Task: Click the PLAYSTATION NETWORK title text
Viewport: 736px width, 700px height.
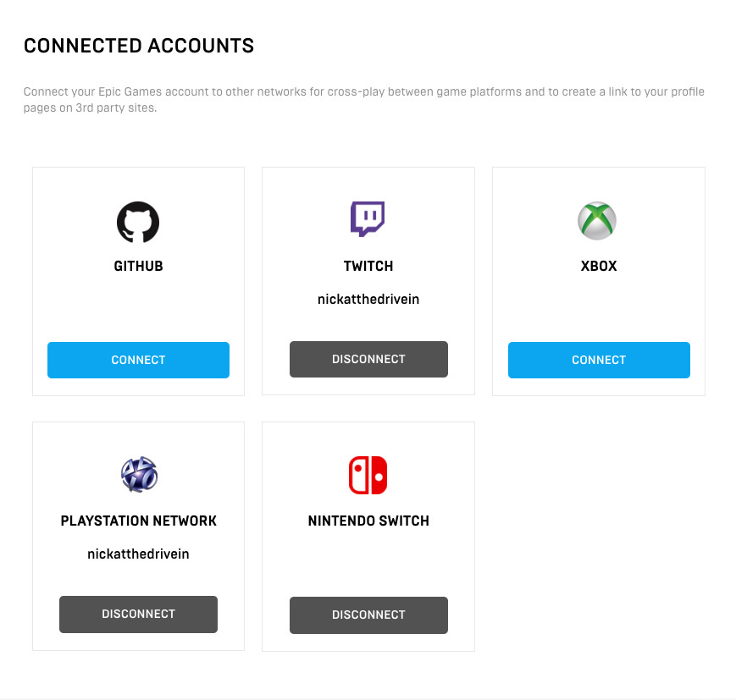Action: pyautogui.click(x=139, y=521)
